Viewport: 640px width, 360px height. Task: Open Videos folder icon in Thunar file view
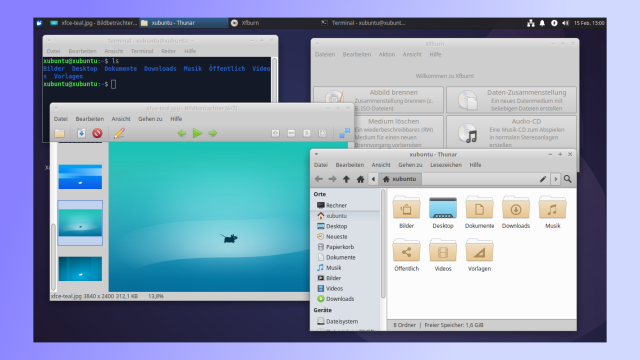(x=443, y=251)
